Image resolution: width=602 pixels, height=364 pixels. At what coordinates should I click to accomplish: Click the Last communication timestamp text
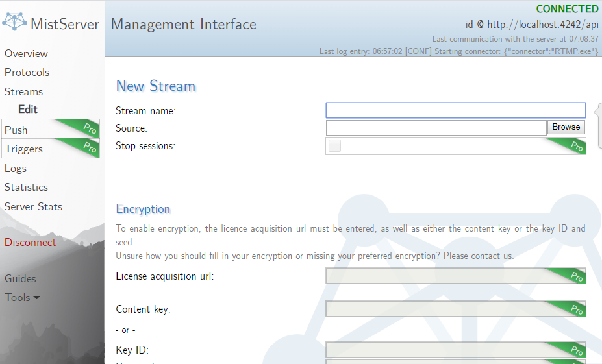515,39
